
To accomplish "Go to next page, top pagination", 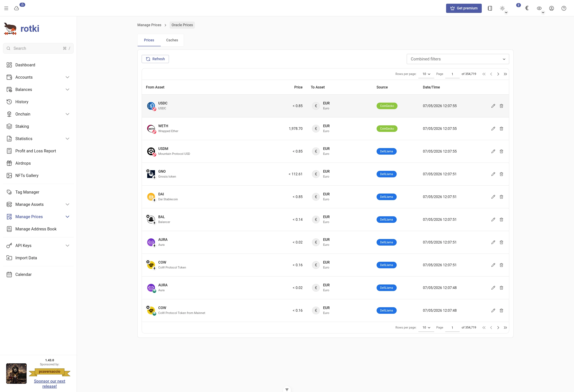I will coord(498,74).
